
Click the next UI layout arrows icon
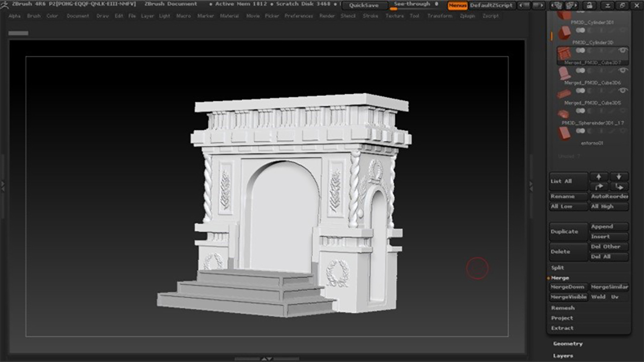click(x=538, y=6)
